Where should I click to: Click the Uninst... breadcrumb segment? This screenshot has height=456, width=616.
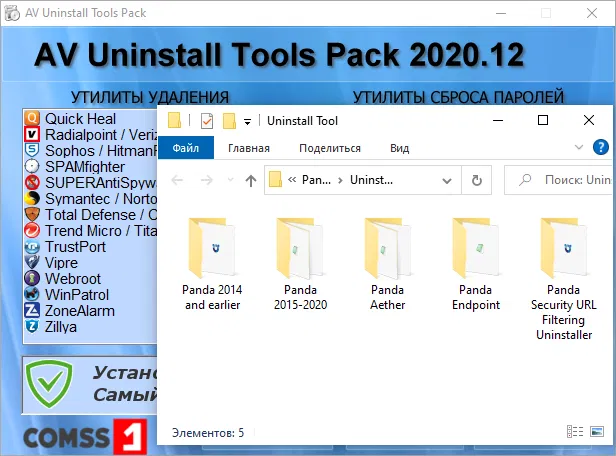coord(371,180)
